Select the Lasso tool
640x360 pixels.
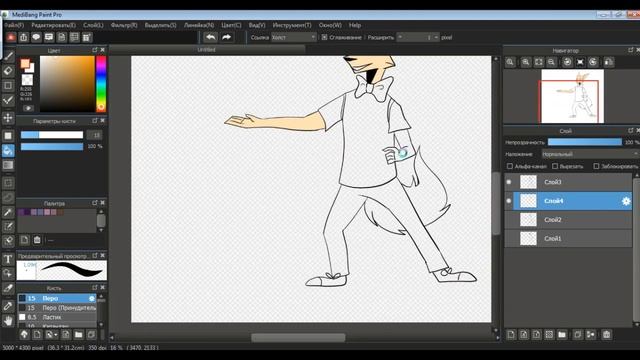point(8,198)
